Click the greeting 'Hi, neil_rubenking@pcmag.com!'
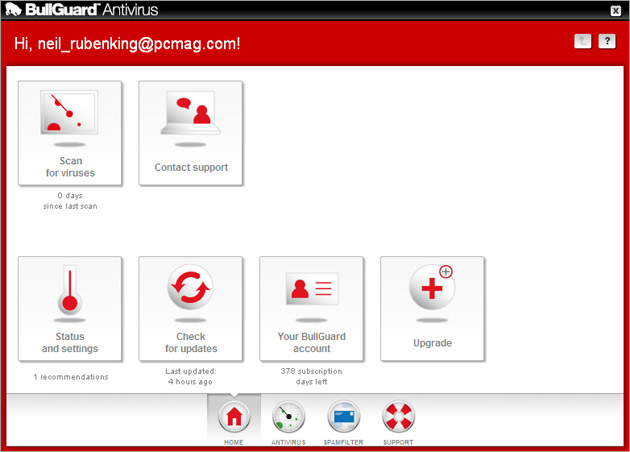Viewport: 630px width, 452px height. point(127,43)
